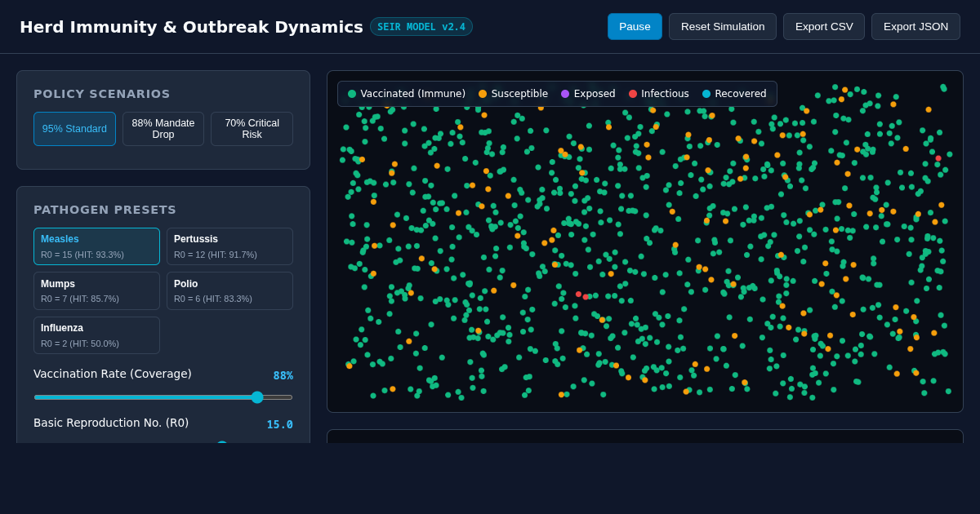Click the Recovered legend label
This screenshot has width=980, height=514.
(741, 94)
